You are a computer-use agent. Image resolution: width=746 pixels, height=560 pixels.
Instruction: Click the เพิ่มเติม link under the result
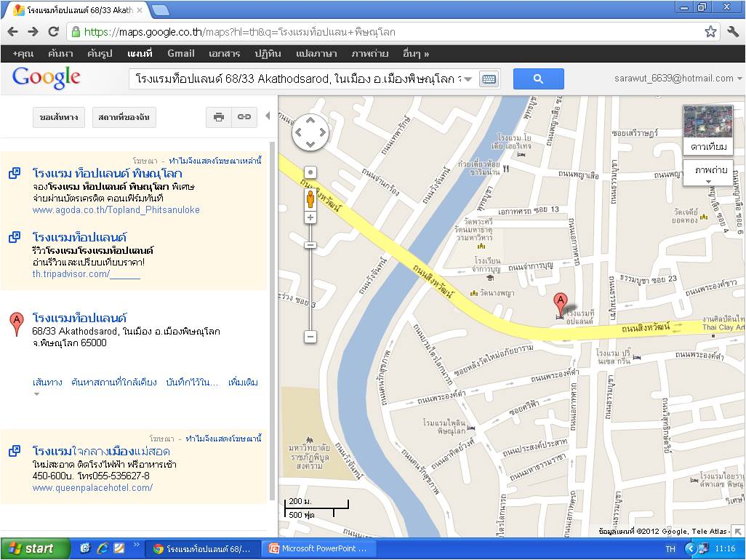(243, 382)
